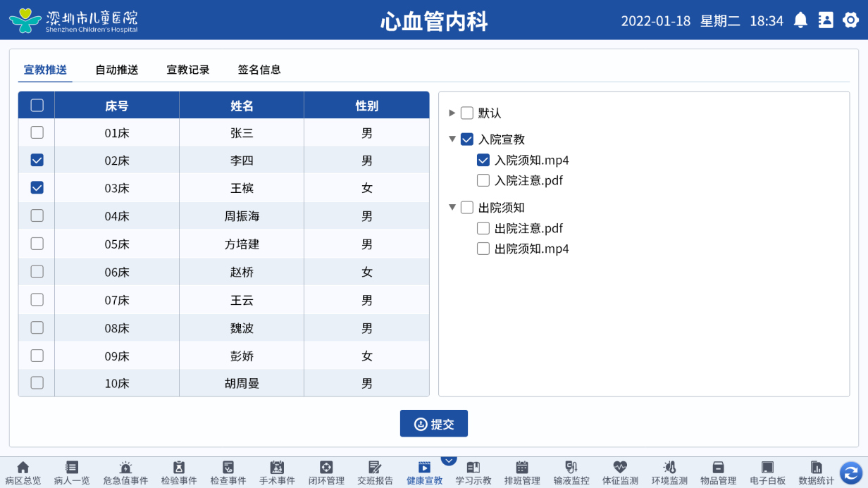The image size is (868, 488).
Task: Switch to the 宣教记录 tab
Action: pyautogui.click(x=188, y=70)
